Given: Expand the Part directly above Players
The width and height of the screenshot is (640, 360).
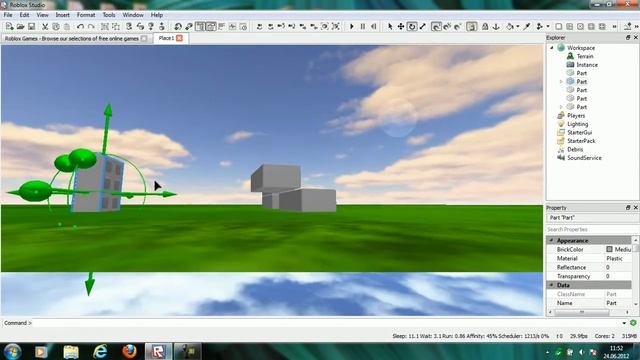Looking at the screenshot, I should (x=561, y=107).
